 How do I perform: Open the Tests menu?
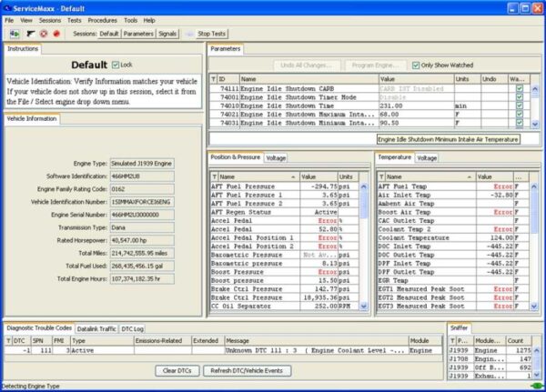coord(75,21)
